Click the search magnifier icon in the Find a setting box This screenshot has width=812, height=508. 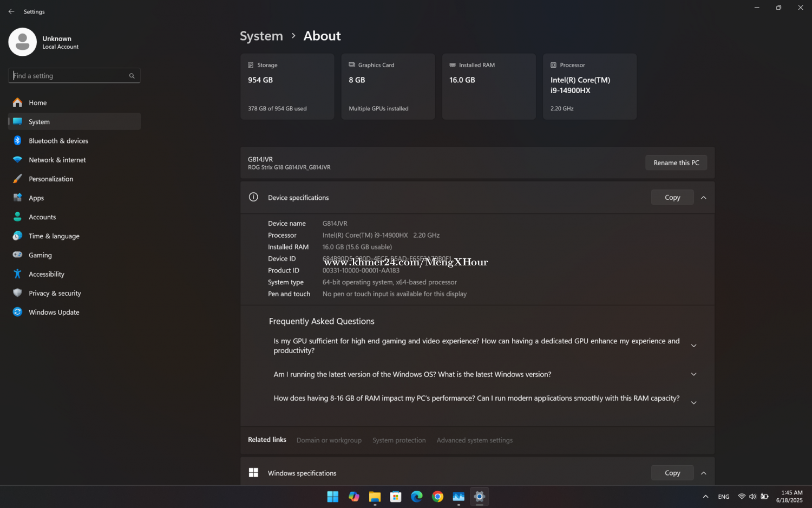[132, 76]
